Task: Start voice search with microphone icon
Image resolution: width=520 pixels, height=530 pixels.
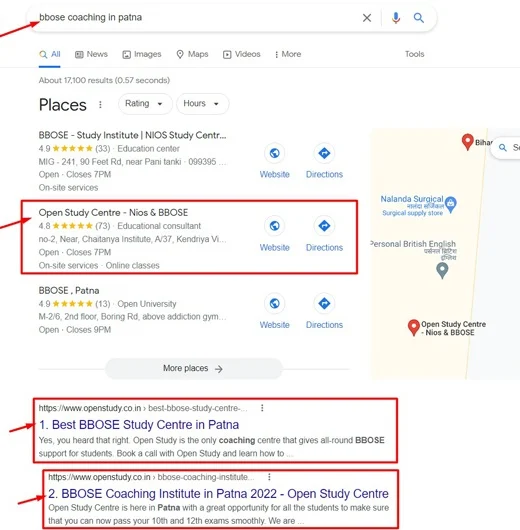Action: pos(396,18)
